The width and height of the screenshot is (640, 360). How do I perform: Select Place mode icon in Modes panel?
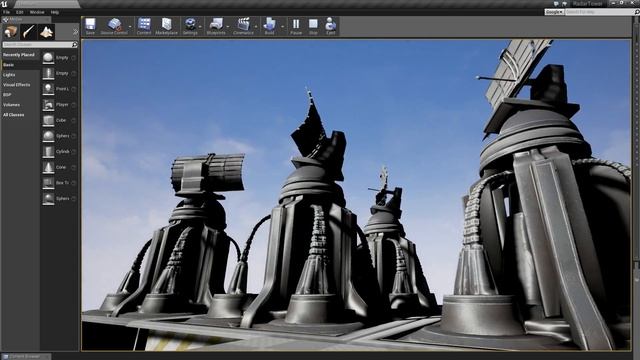[11, 32]
